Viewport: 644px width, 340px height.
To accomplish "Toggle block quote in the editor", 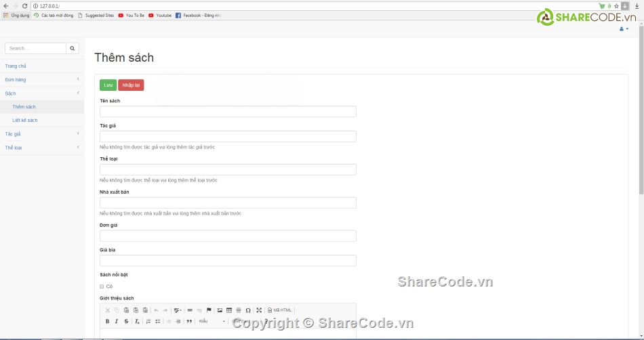I will 189,322.
